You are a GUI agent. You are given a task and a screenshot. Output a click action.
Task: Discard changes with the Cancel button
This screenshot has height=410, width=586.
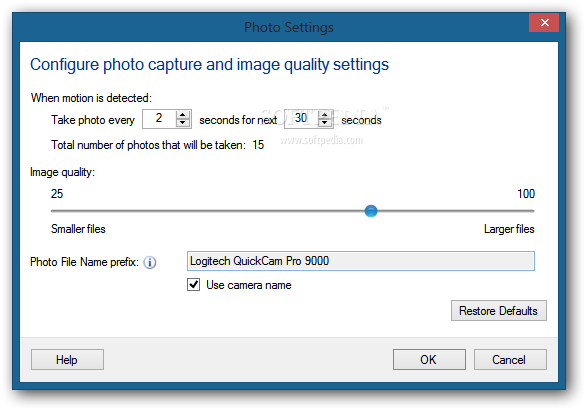click(510, 360)
